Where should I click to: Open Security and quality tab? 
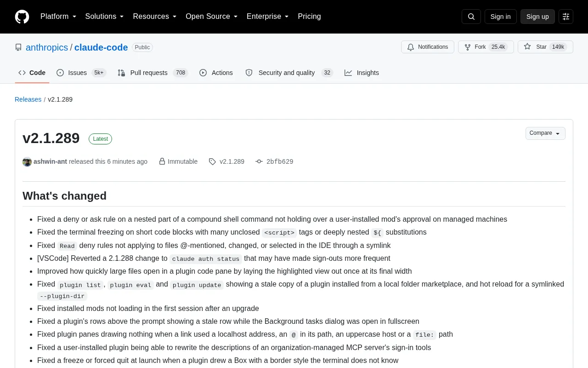click(289, 73)
